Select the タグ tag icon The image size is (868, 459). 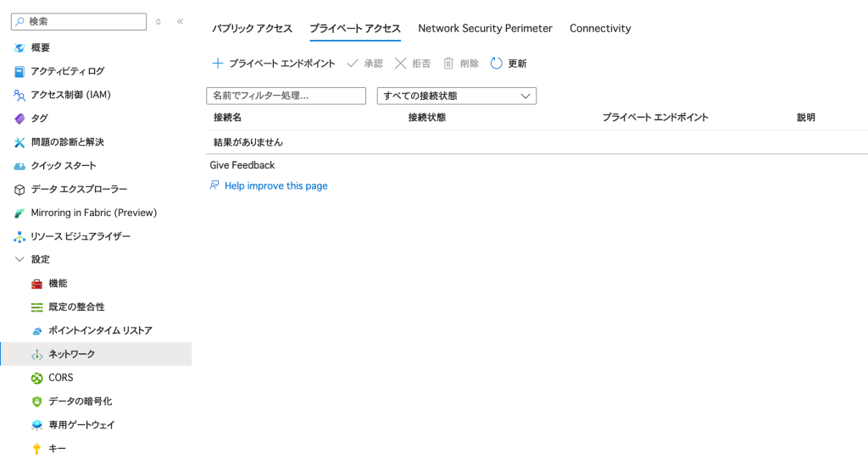[x=19, y=119]
